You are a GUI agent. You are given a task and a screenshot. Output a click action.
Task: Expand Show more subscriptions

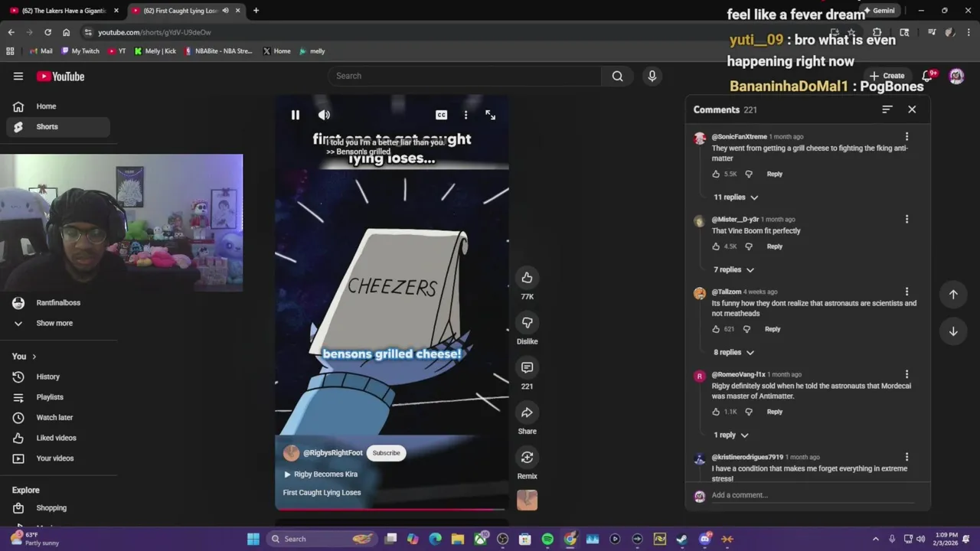click(x=58, y=323)
